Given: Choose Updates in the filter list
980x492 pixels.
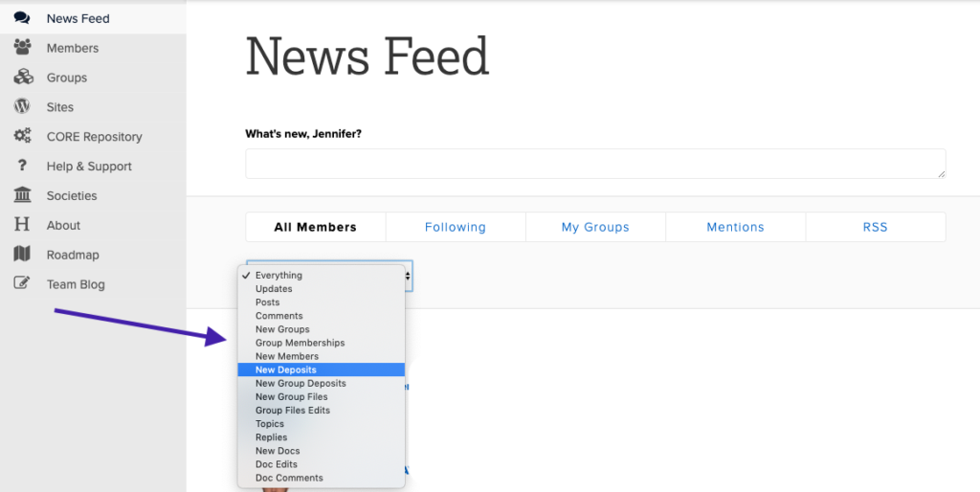Looking at the screenshot, I should tap(322, 289).
